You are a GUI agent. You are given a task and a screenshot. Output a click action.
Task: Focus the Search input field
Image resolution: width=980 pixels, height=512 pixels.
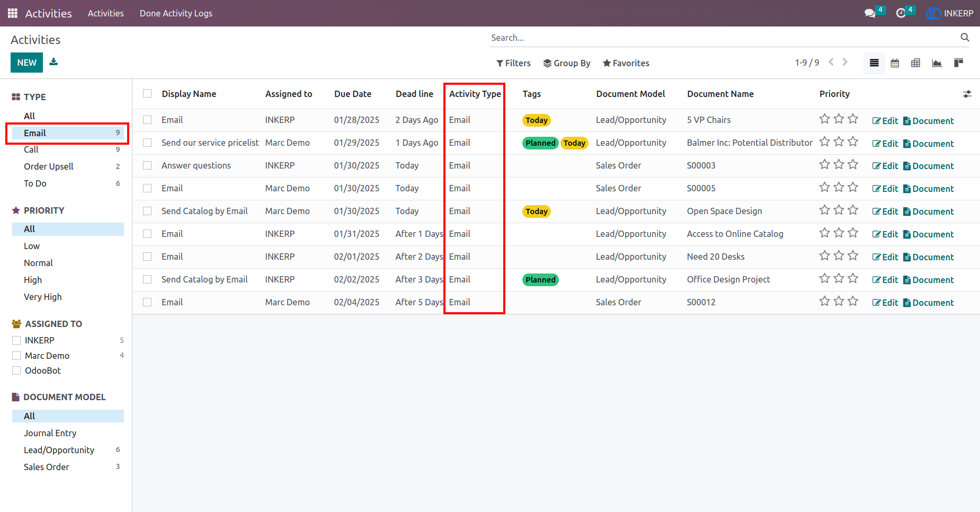click(x=723, y=38)
